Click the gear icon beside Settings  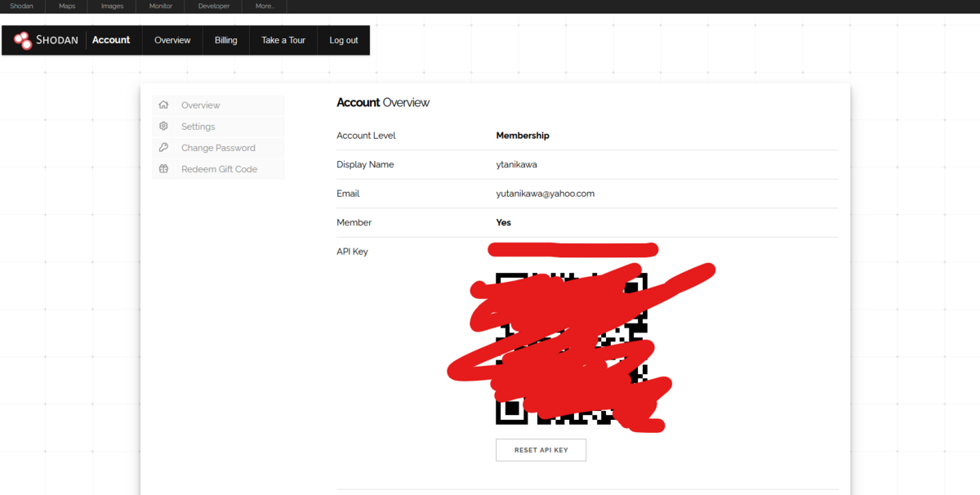point(163,127)
